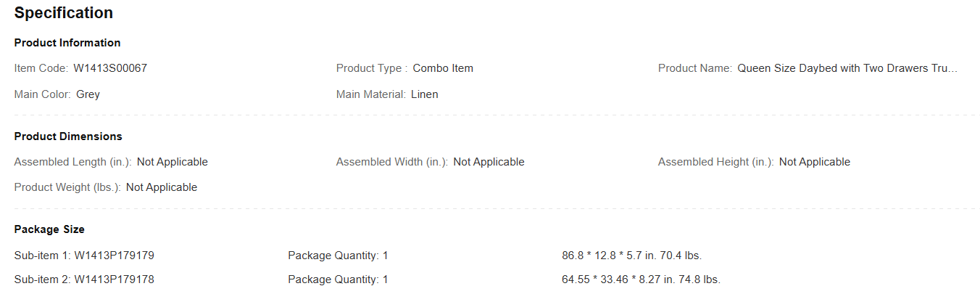This screenshot has height=294, width=980.
Task: Click the Assembled Length Not Applicable value
Action: coord(173,162)
